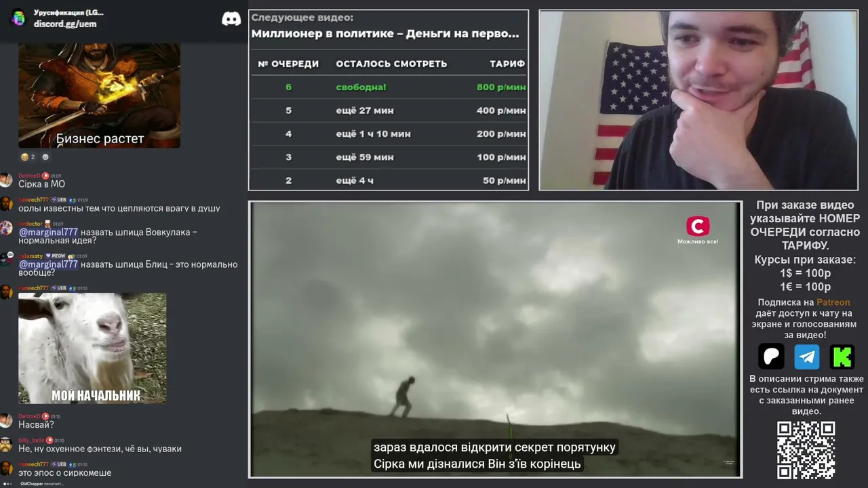Click the "Можливо все!" slogan under the channel logo

tap(698, 242)
